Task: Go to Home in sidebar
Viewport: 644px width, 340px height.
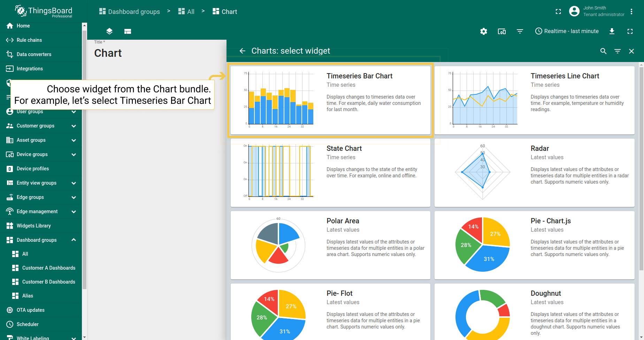Action: click(x=41, y=26)
